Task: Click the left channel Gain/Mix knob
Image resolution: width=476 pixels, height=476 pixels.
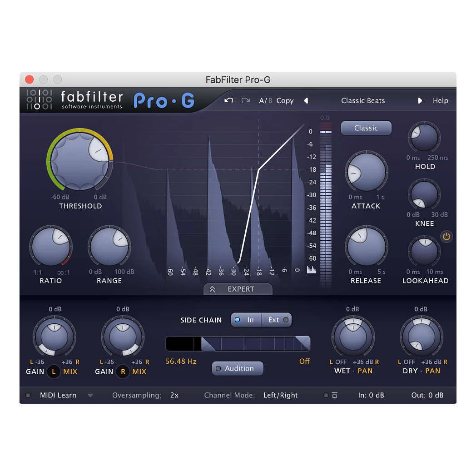Action: (x=55, y=337)
